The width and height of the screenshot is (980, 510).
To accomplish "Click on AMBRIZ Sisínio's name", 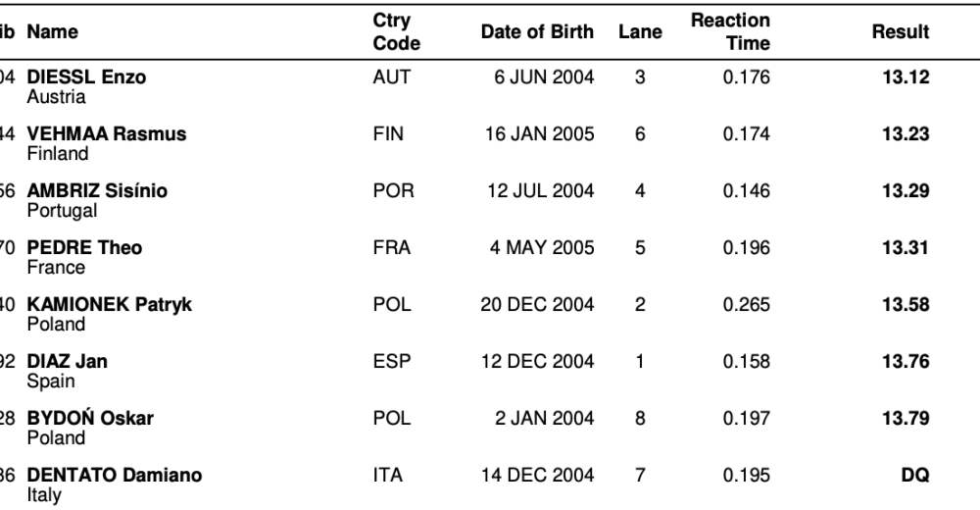I will coord(96,192).
